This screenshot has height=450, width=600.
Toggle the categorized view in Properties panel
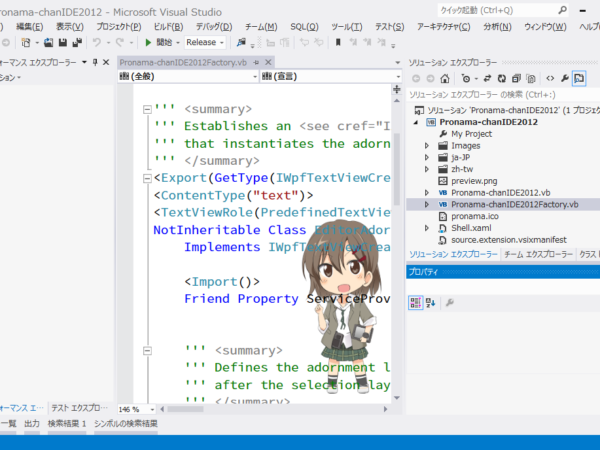[416, 303]
